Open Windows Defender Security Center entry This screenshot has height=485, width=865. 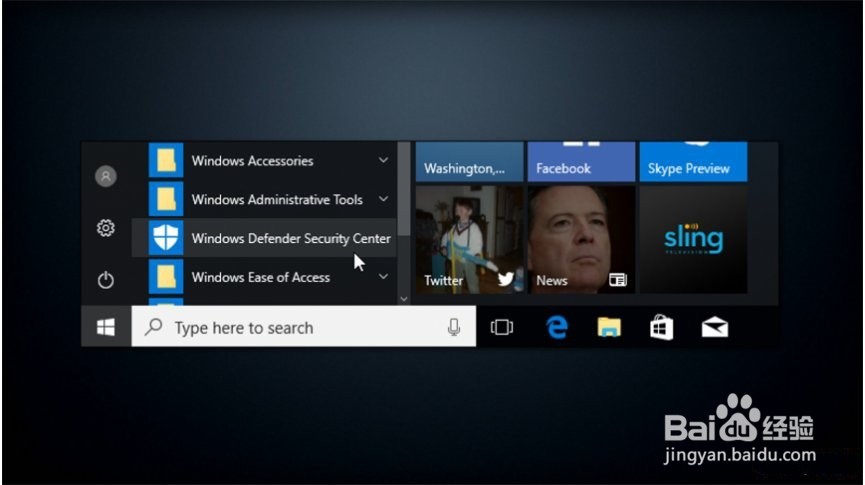264,238
